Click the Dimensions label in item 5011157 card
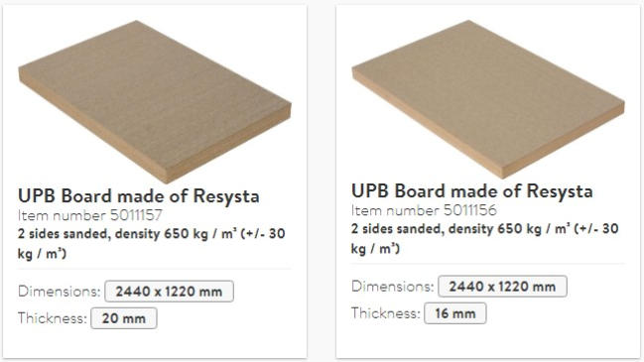The height and width of the screenshot is (362, 644). (x=60, y=292)
